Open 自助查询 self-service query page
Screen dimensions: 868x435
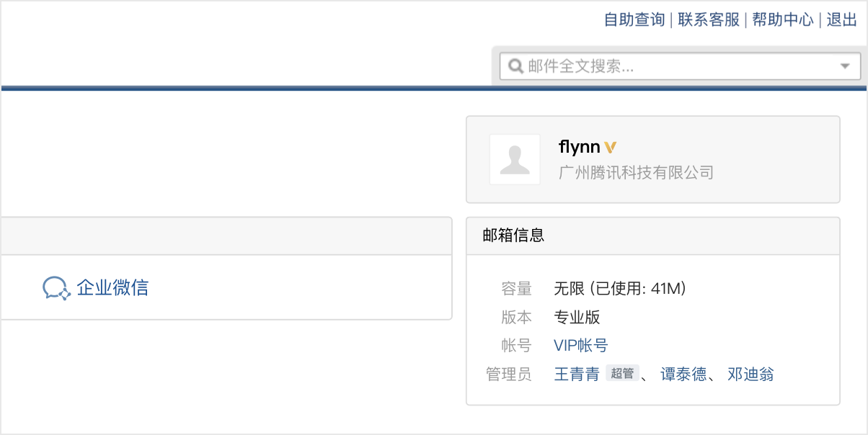click(x=634, y=19)
